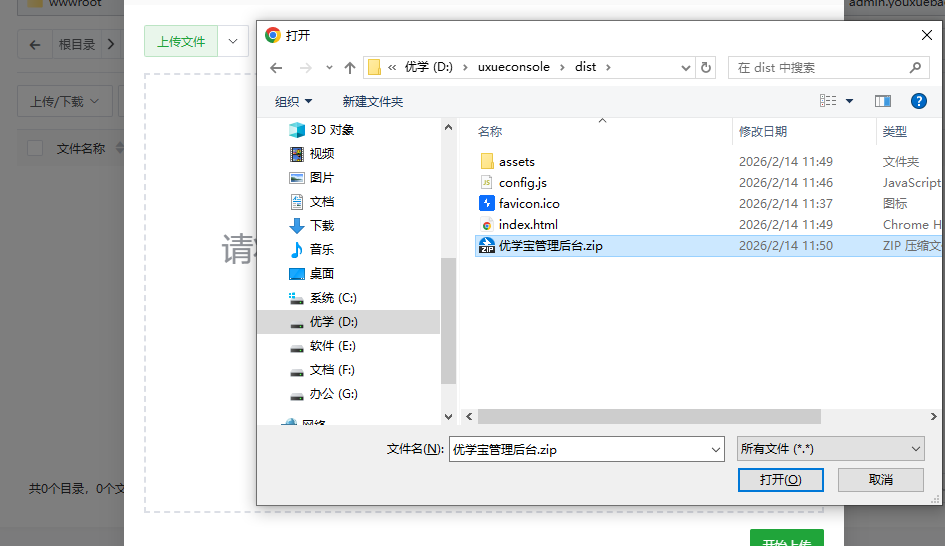Go back in the Open dialog
Screen dimensions: 945x546
tap(276, 67)
